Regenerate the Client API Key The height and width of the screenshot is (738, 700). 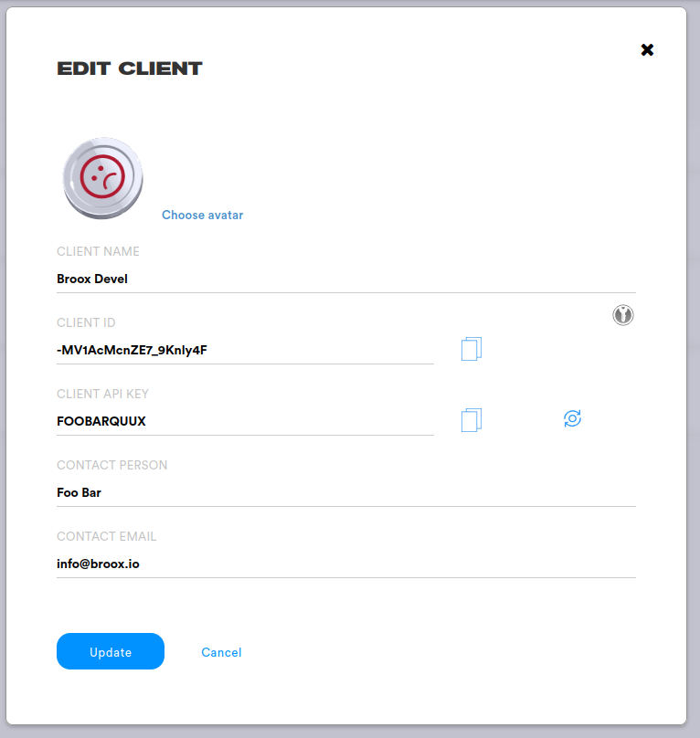(x=572, y=418)
